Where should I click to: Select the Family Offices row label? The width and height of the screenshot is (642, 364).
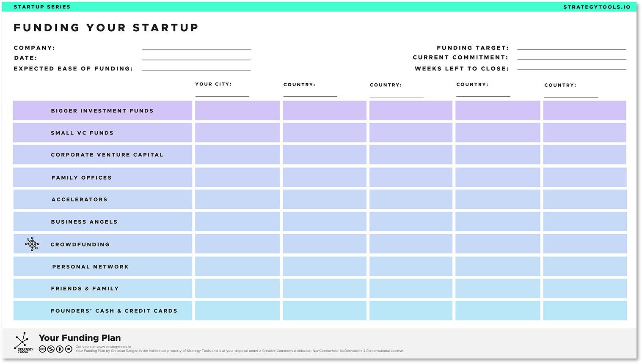(82, 178)
